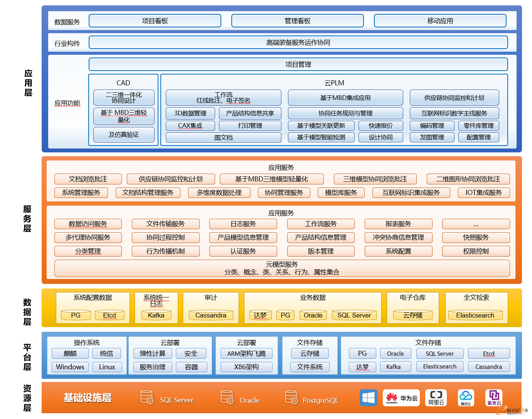Image resolution: width=532 pixels, height=419 pixels.
Task: Click the 零件库管理 box
Action: [x=479, y=126]
